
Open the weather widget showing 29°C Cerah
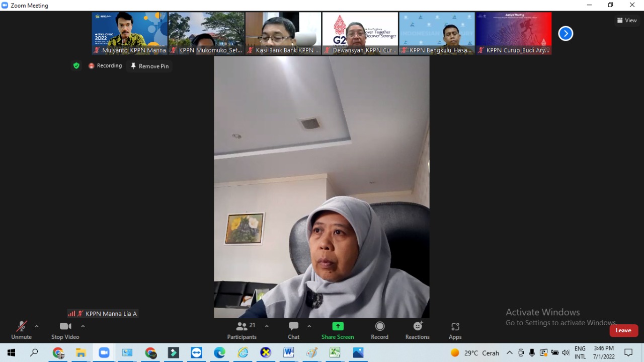475,352
